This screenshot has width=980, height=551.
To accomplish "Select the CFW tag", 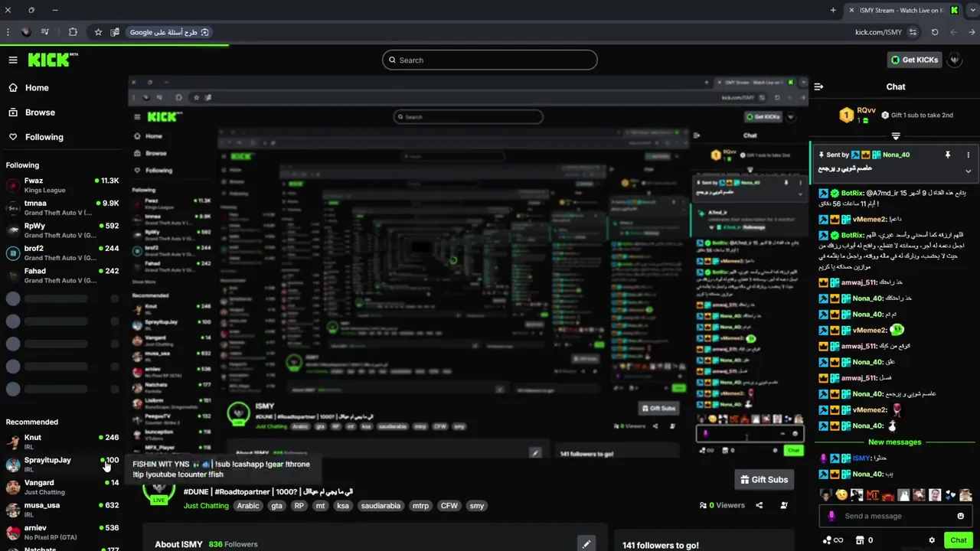I will pos(449,506).
